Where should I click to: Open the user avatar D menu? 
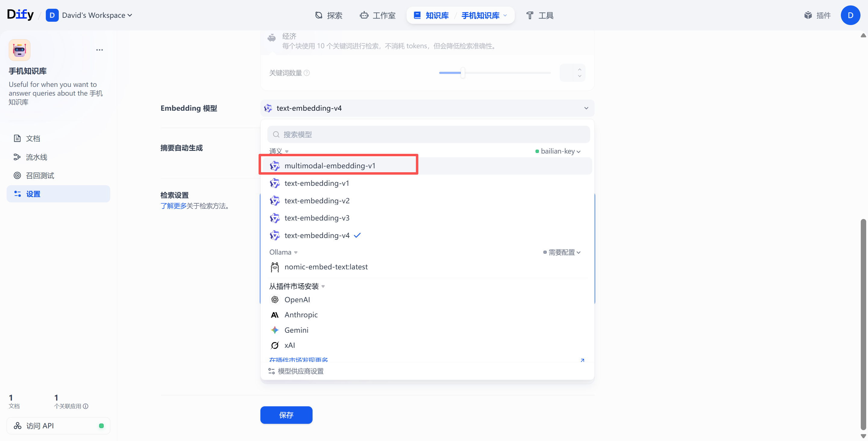[x=850, y=15]
